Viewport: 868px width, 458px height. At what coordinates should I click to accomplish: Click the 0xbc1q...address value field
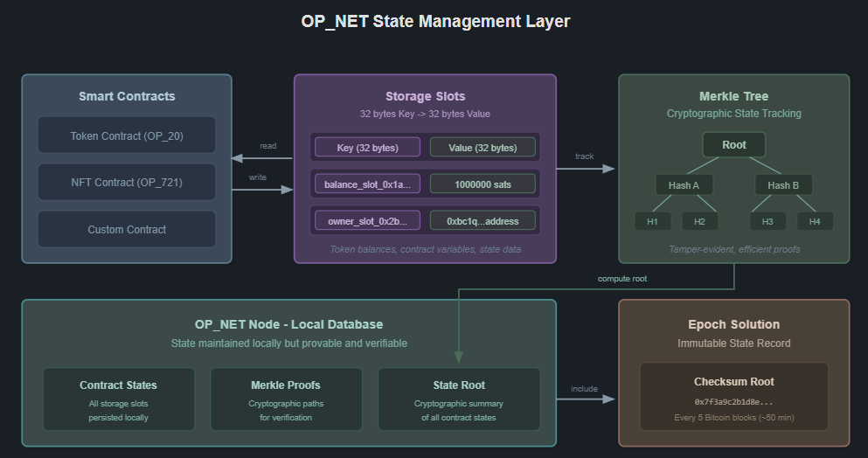483,221
